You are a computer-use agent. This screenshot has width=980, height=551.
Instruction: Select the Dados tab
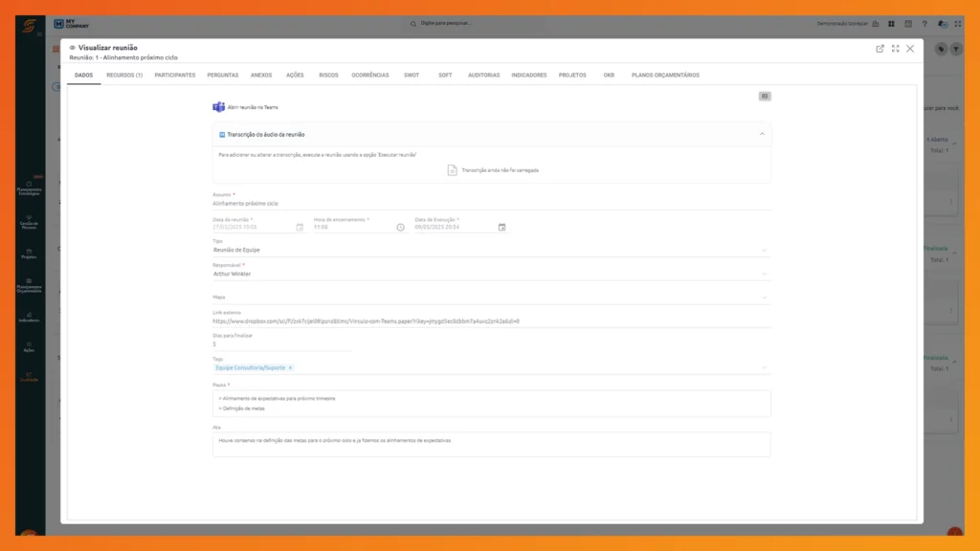(84, 75)
